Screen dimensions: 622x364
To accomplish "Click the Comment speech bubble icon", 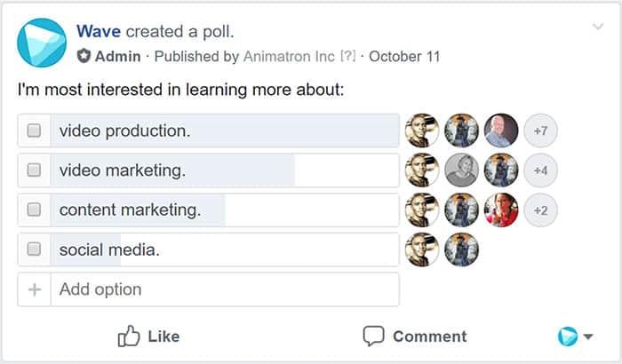I will click(x=374, y=336).
